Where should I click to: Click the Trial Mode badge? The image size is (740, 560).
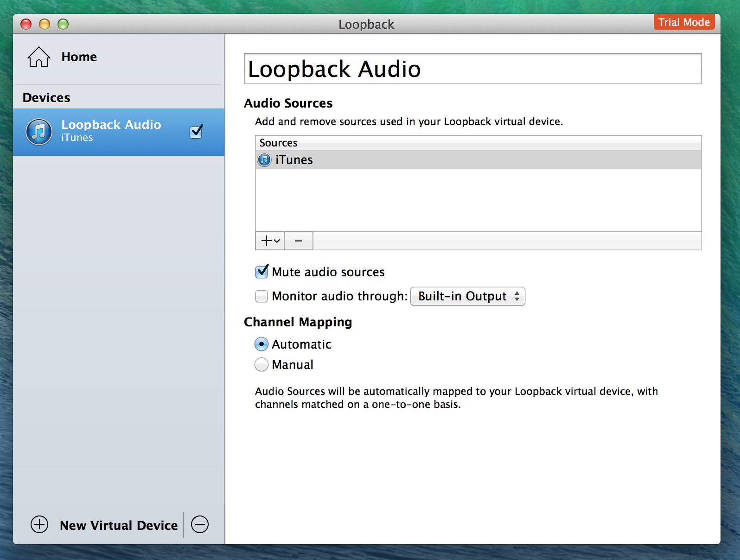684,22
